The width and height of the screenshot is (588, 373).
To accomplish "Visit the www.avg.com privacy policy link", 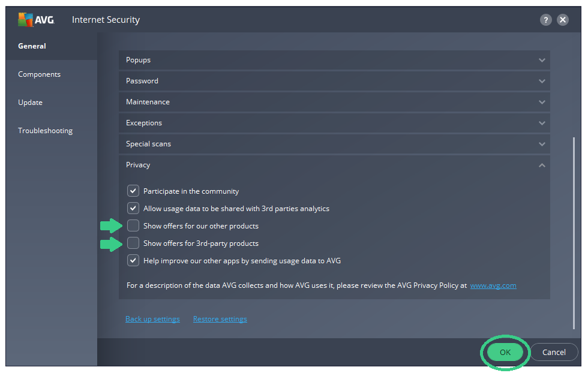I will pos(493,285).
